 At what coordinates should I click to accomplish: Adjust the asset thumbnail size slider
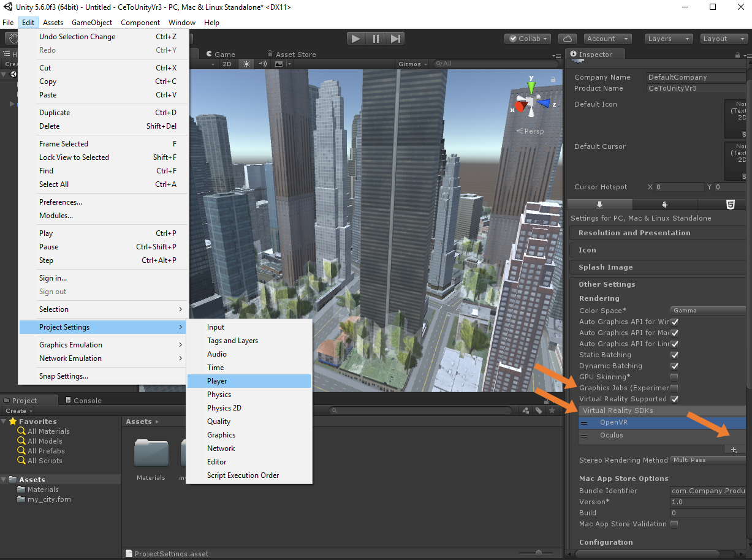pyautogui.click(x=538, y=553)
